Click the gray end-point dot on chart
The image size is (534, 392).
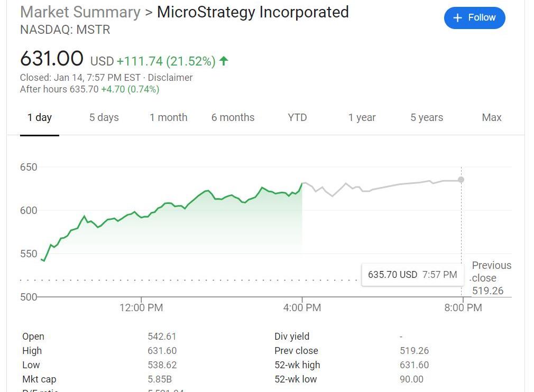pyautogui.click(x=461, y=180)
